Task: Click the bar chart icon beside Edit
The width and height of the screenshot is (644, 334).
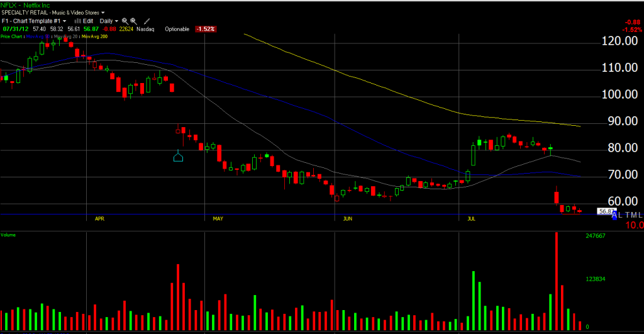Action: (x=77, y=21)
